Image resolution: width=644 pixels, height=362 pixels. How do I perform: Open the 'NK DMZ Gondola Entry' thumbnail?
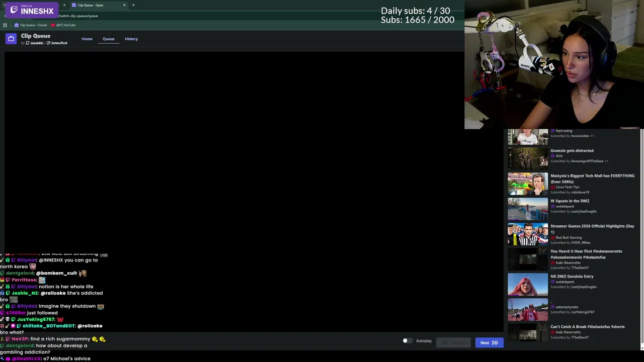click(x=528, y=284)
